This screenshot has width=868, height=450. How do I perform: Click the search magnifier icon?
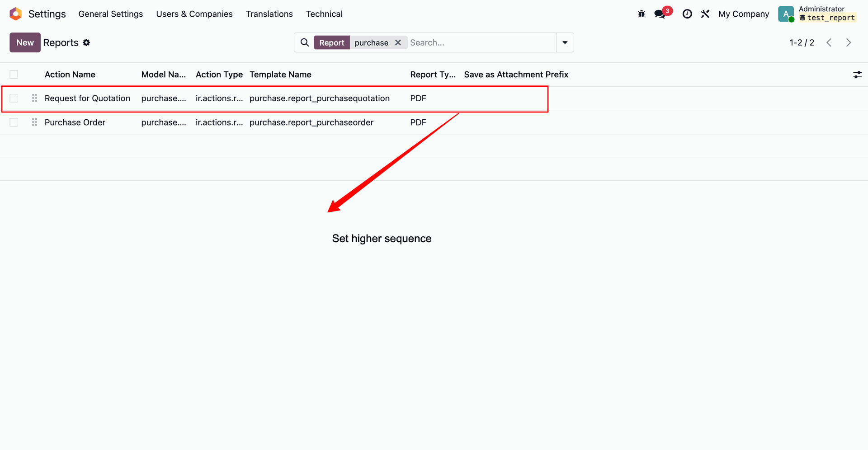[x=305, y=42]
